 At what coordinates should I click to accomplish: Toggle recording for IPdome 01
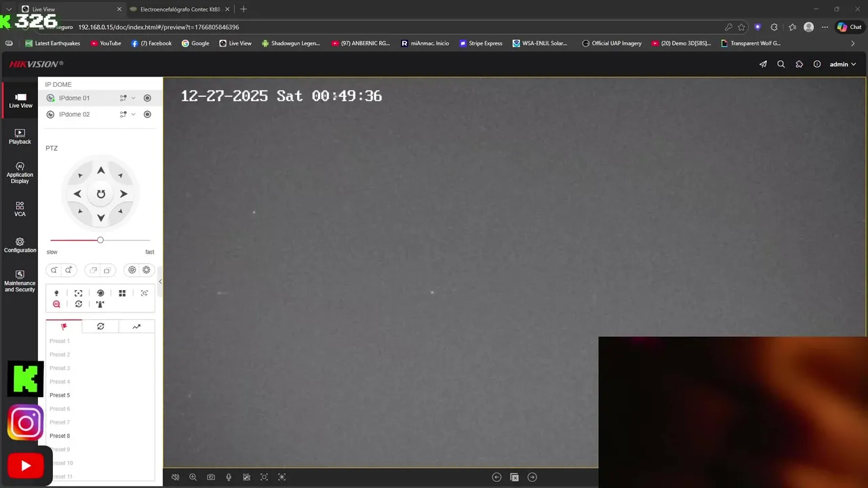[147, 98]
